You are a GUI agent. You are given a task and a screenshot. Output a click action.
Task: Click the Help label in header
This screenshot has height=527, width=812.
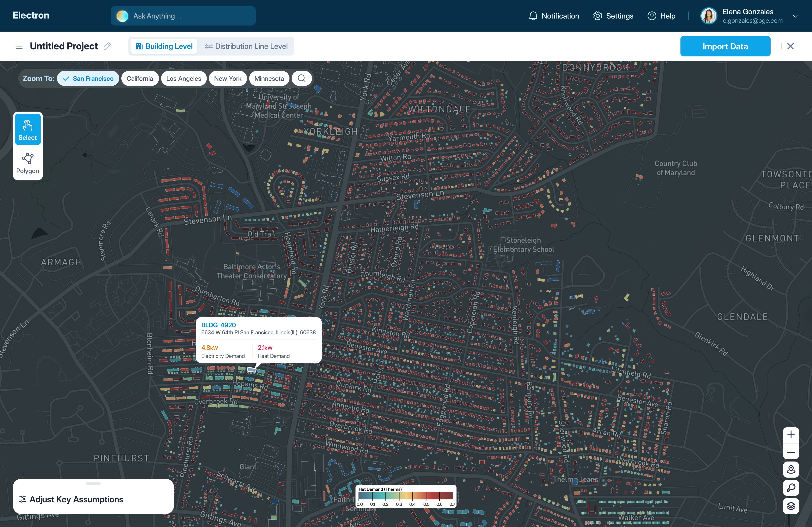click(668, 16)
